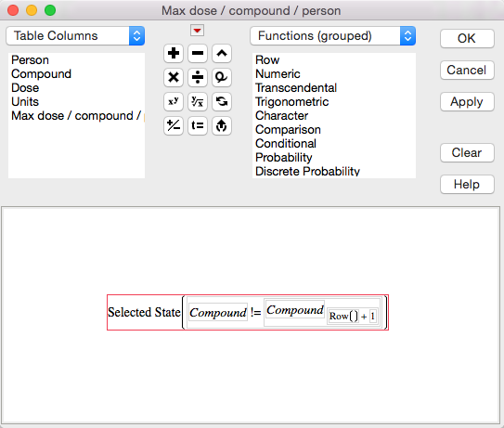The width and height of the screenshot is (504, 428).
Task: Click the t= local variable button
Action: coord(198,125)
